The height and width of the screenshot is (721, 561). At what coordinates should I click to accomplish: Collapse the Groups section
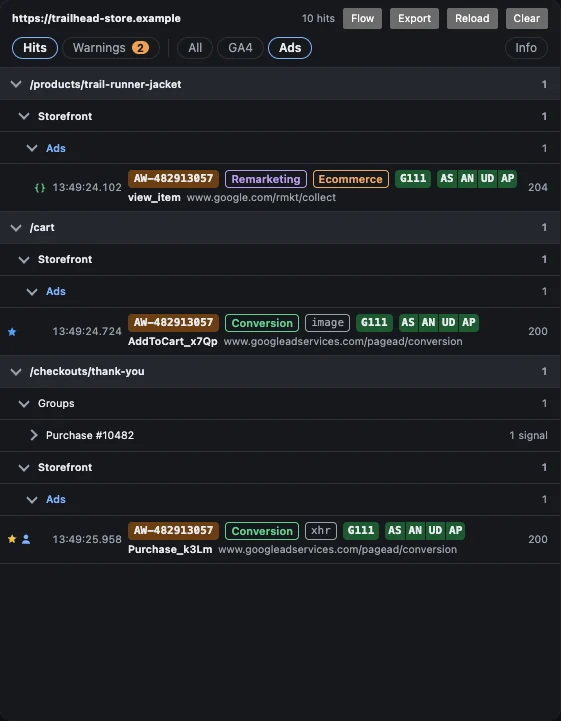24,403
